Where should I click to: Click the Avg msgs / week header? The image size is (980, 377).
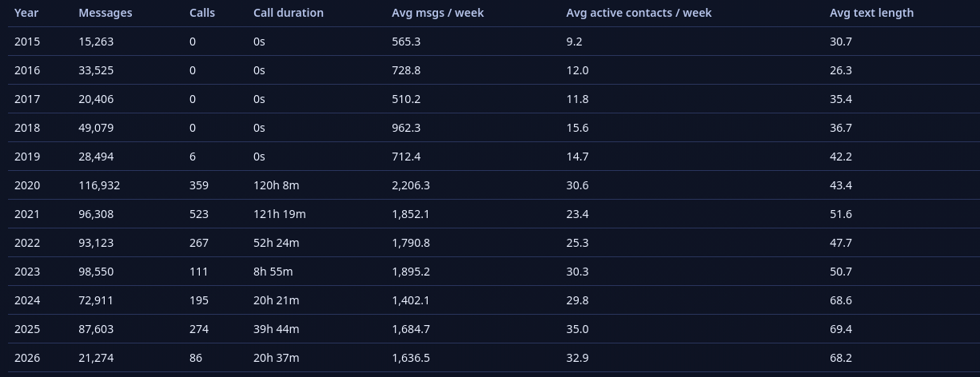click(x=437, y=13)
